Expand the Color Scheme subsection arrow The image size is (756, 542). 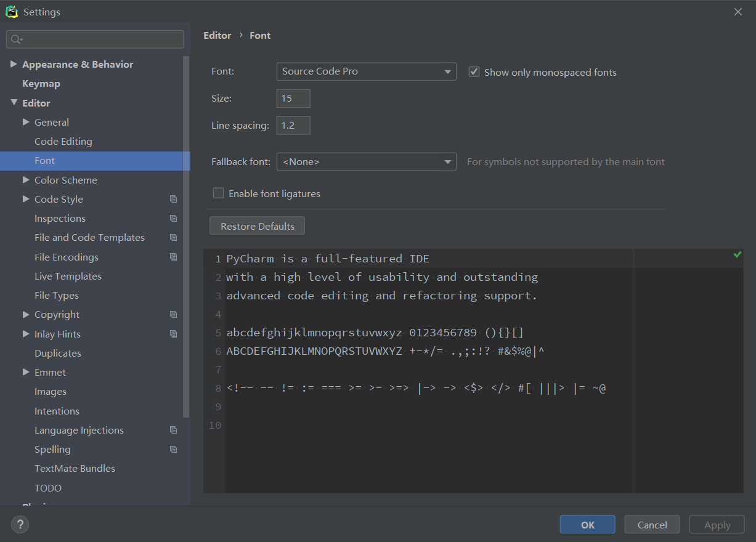(26, 180)
